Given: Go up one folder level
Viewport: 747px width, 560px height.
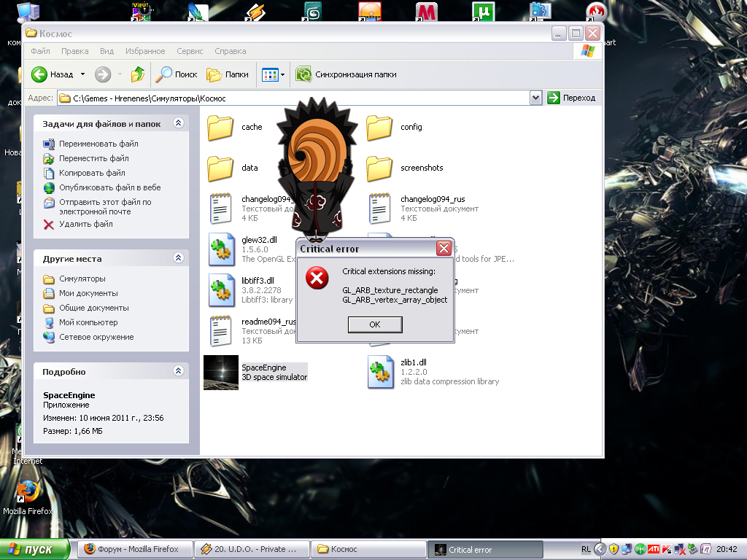Looking at the screenshot, I should click(x=138, y=74).
